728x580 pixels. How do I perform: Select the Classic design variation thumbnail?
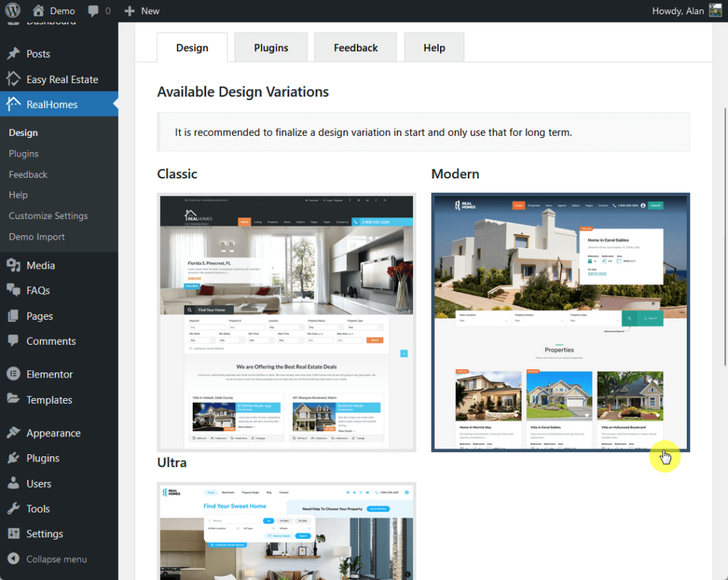[286, 322]
